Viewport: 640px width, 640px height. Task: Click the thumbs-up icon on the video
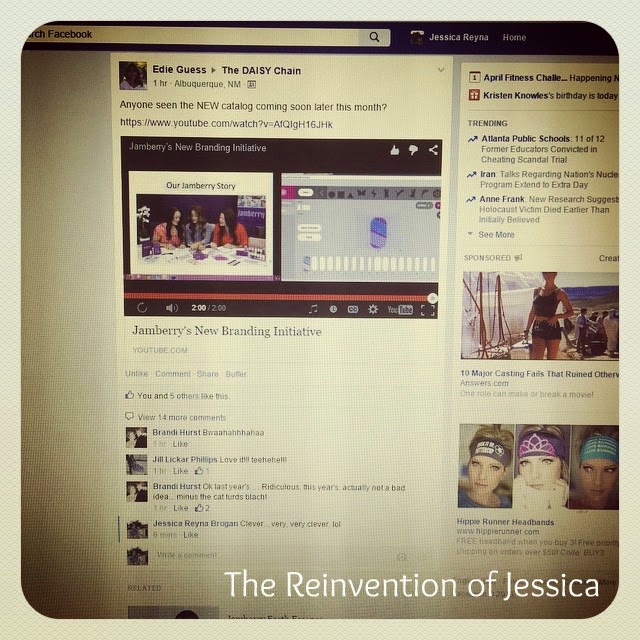tap(394, 150)
